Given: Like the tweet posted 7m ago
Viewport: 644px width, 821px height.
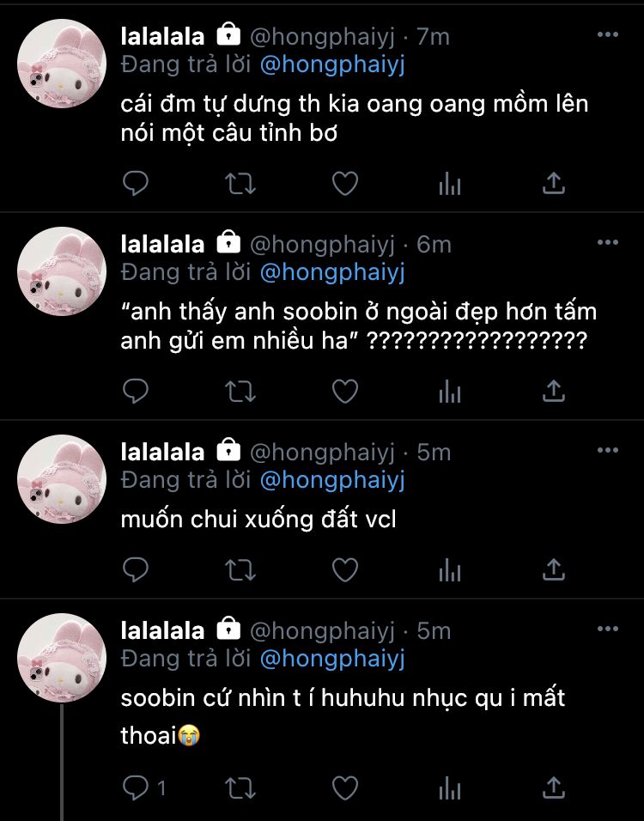Looking at the screenshot, I should (x=345, y=184).
